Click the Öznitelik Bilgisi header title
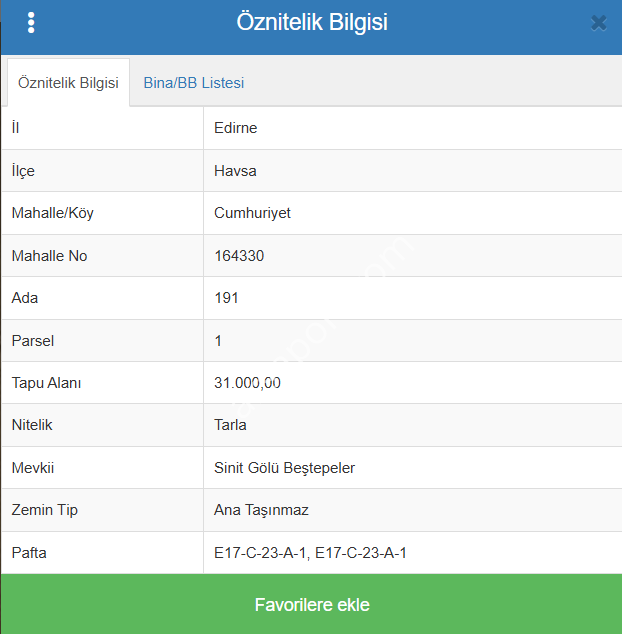The height and width of the screenshot is (634, 622). tap(312, 23)
